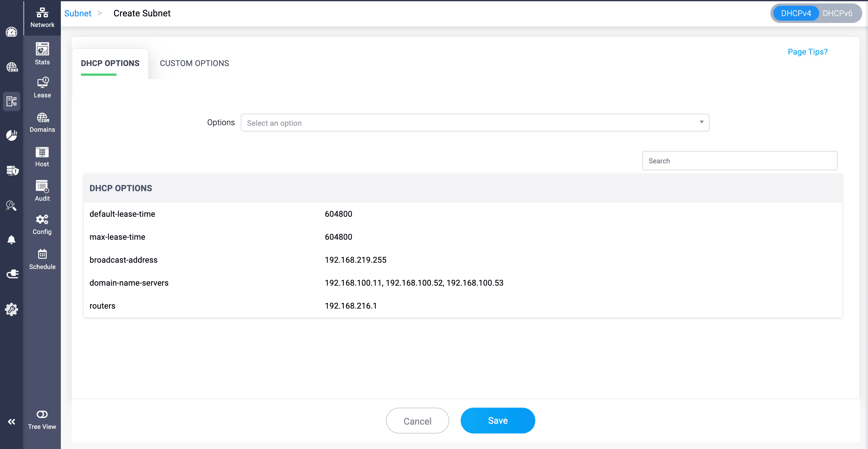Click the Save button

tap(497, 420)
